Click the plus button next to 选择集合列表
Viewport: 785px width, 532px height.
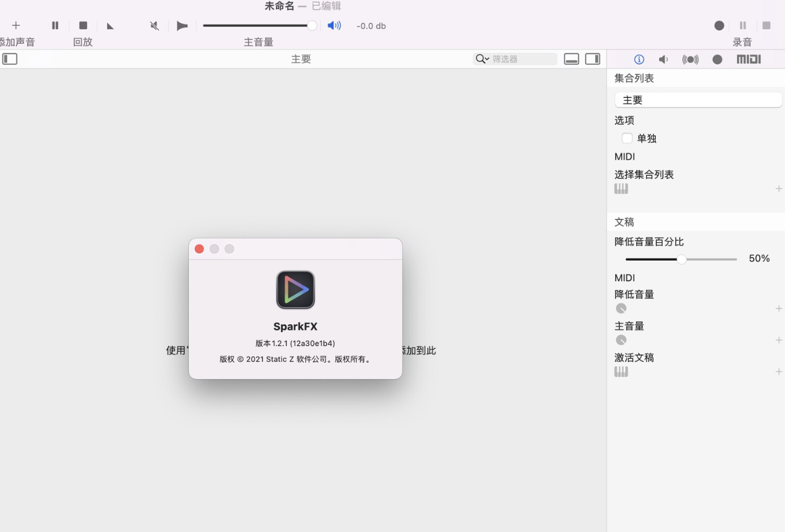[778, 188]
